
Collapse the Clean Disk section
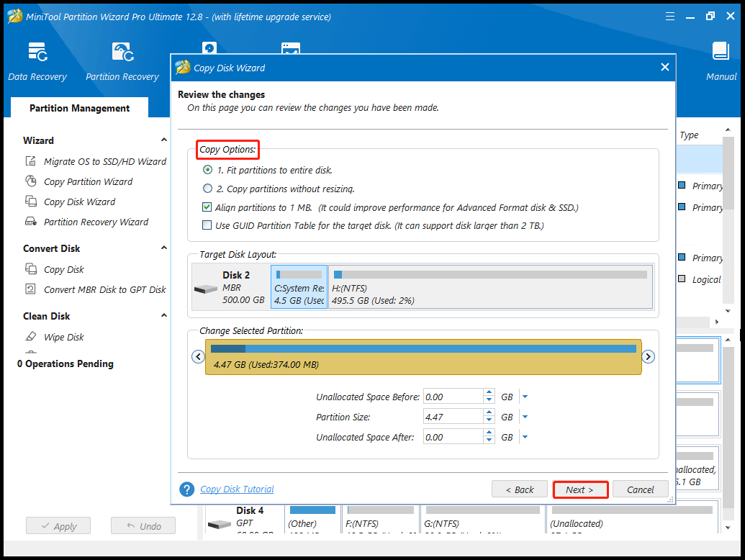pyautogui.click(x=164, y=315)
